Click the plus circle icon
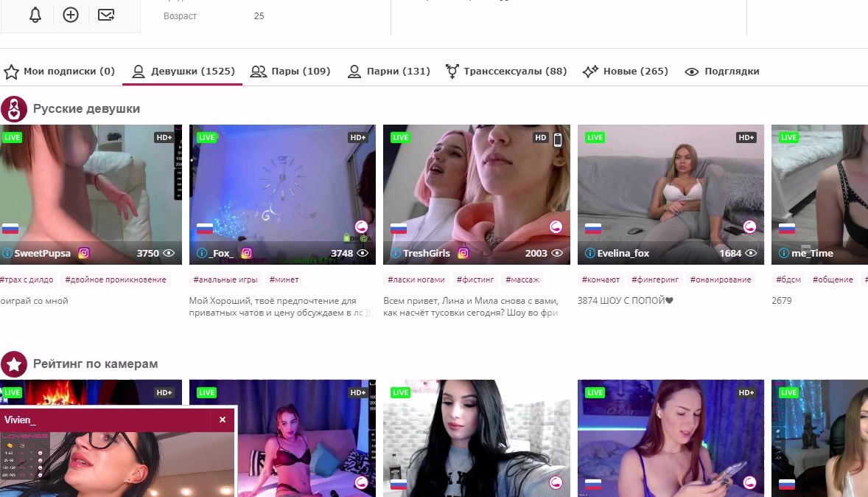Viewport: 868px width, 497px height. pyautogui.click(x=71, y=15)
